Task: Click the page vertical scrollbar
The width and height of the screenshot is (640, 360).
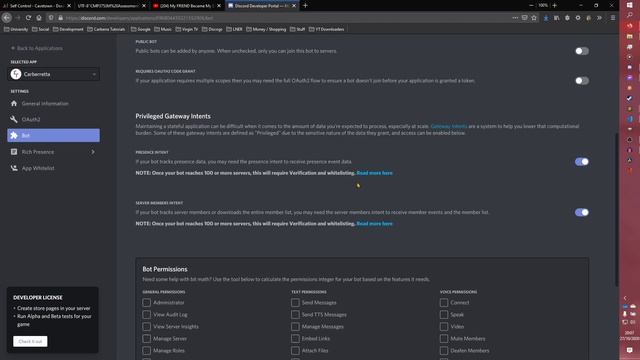Action: point(616,210)
